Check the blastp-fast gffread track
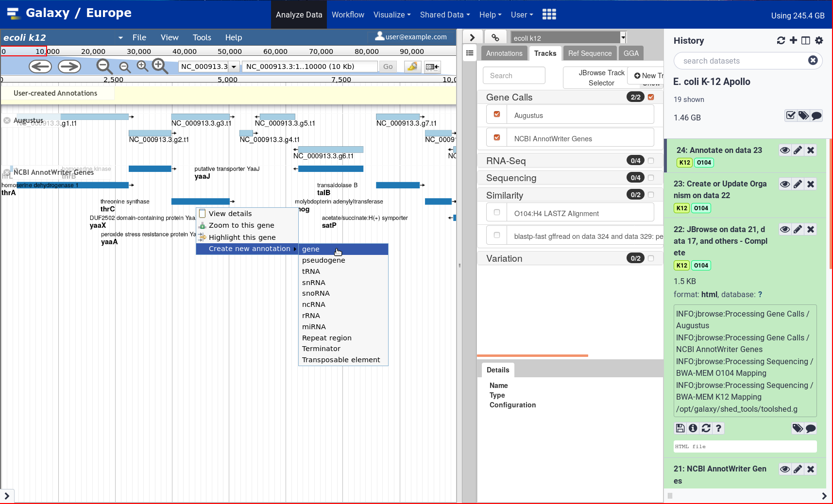This screenshot has height=504, width=833. coord(496,235)
